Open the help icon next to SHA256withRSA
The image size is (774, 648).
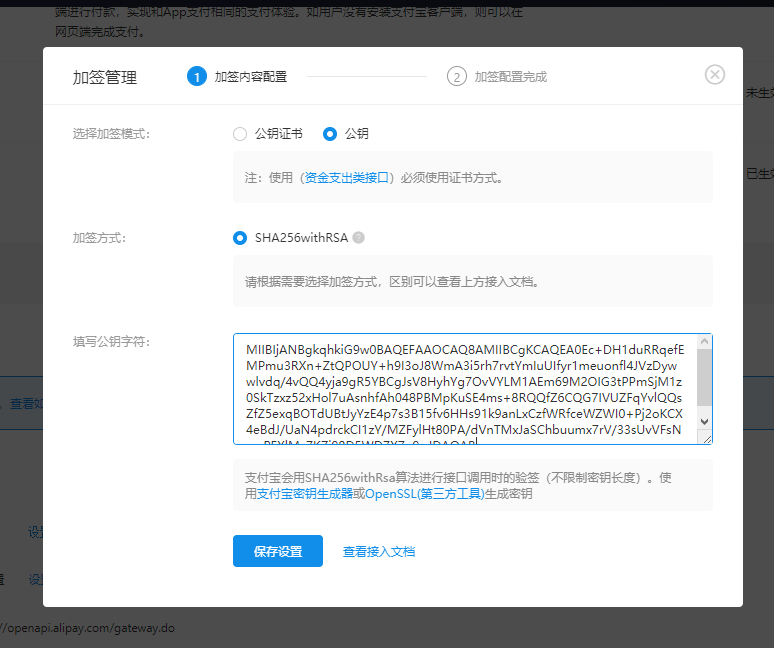pos(359,237)
